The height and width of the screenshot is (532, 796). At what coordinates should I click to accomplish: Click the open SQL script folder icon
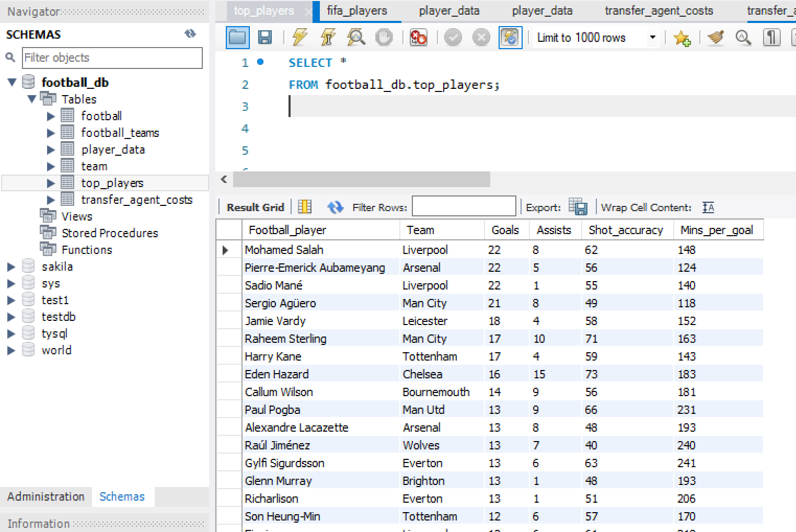pos(237,38)
